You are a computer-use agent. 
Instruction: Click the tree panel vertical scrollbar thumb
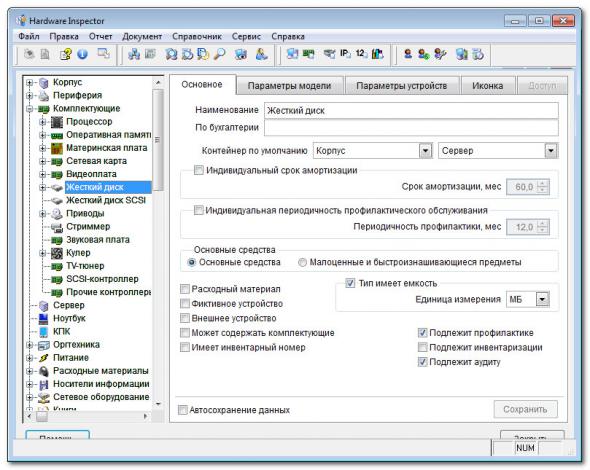tap(158, 139)
